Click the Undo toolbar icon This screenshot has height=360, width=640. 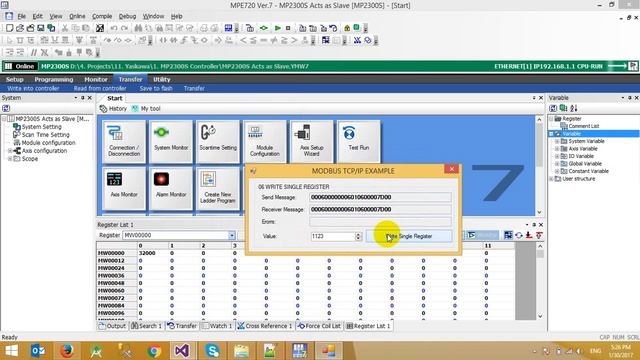tap(114, 28)
